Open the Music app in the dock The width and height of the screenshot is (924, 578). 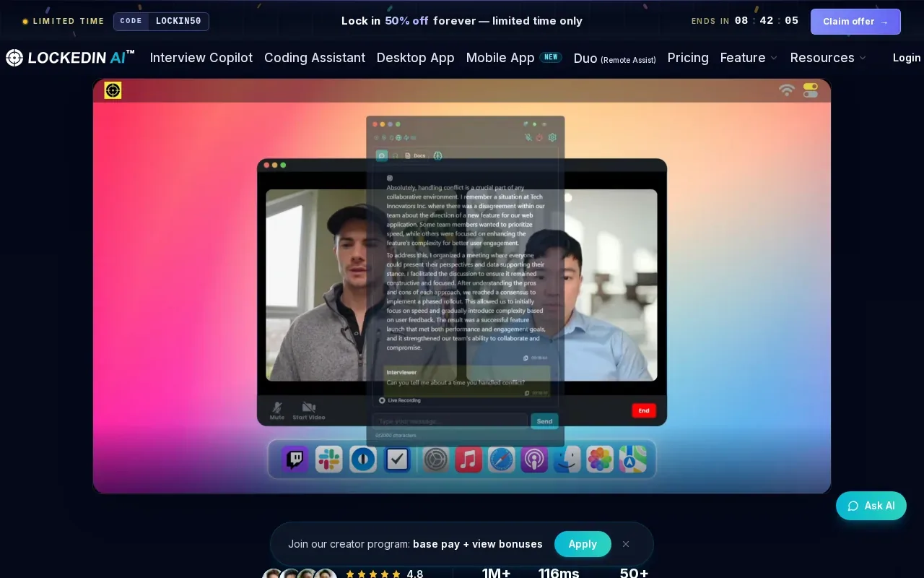pos(468,460)
